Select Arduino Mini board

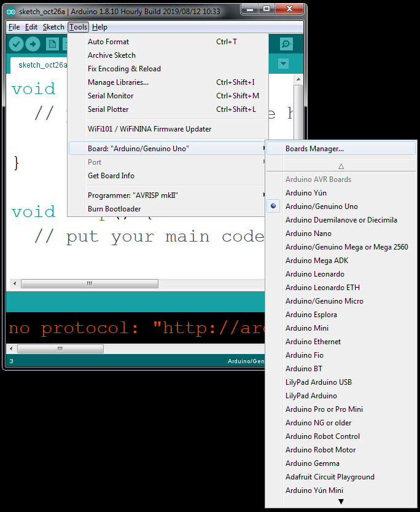(342, 328)
